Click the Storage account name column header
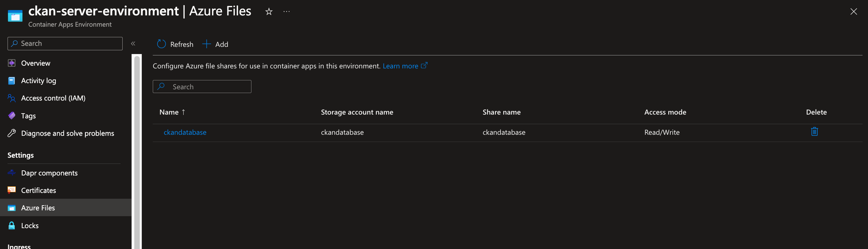The width and height of the screenshot is (868, 249). point(357,112)
